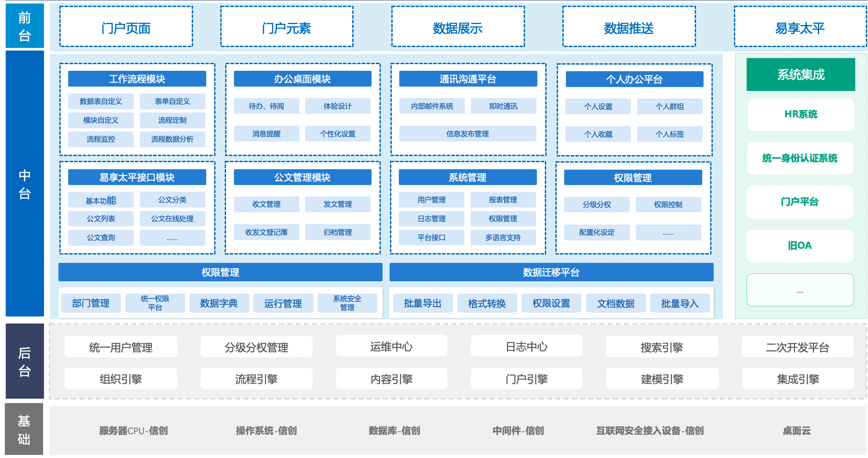Select the 数据推送 box
This screenshot has height=458, width=868.
[x=629, y=26]
